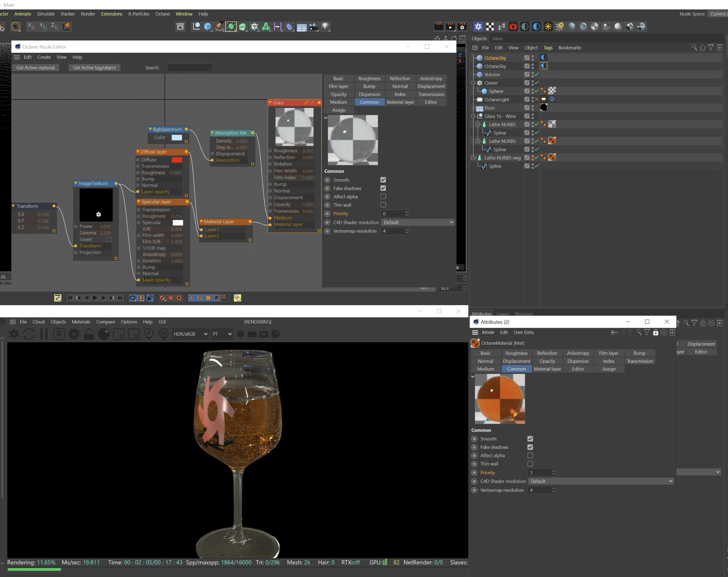Switch to the Transmission tab in node editor
Screen dimensions: 728x577
tap(431, 94)
